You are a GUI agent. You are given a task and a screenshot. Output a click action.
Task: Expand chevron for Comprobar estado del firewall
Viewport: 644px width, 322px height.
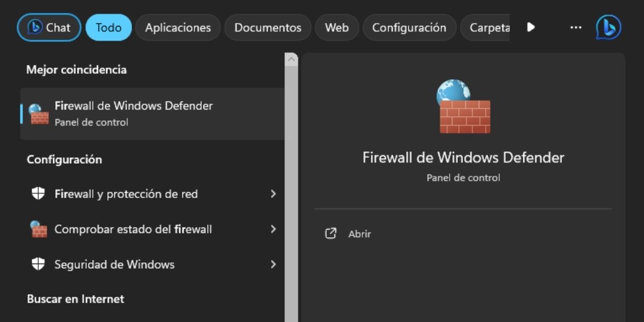tap(273, 229)
